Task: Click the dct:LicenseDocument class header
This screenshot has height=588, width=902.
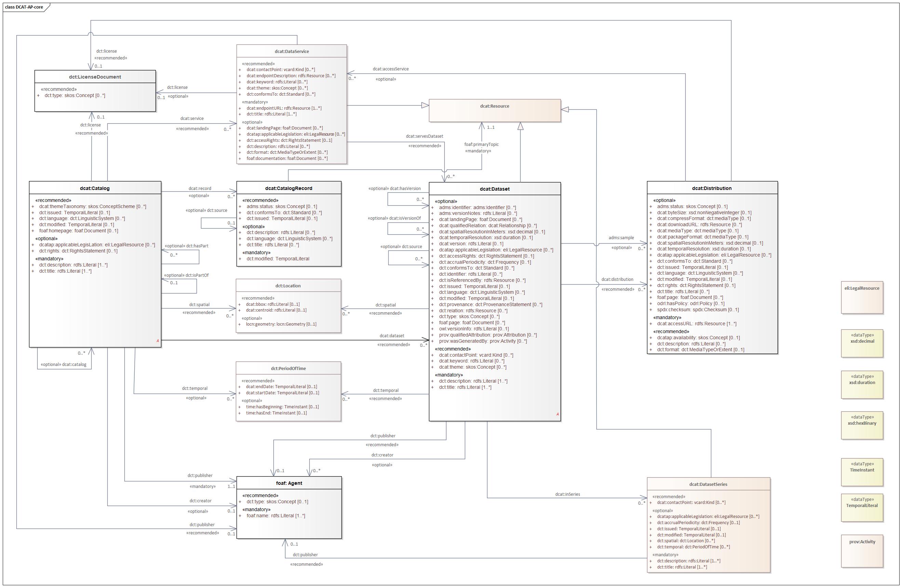Action: [x=95, y=77]
